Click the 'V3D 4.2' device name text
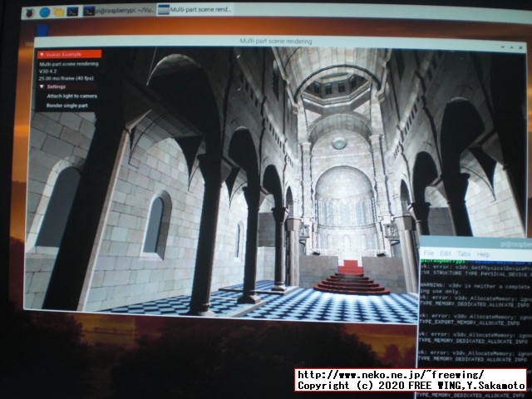This screenshot has height=399, width=532. [x=48, y=71]
